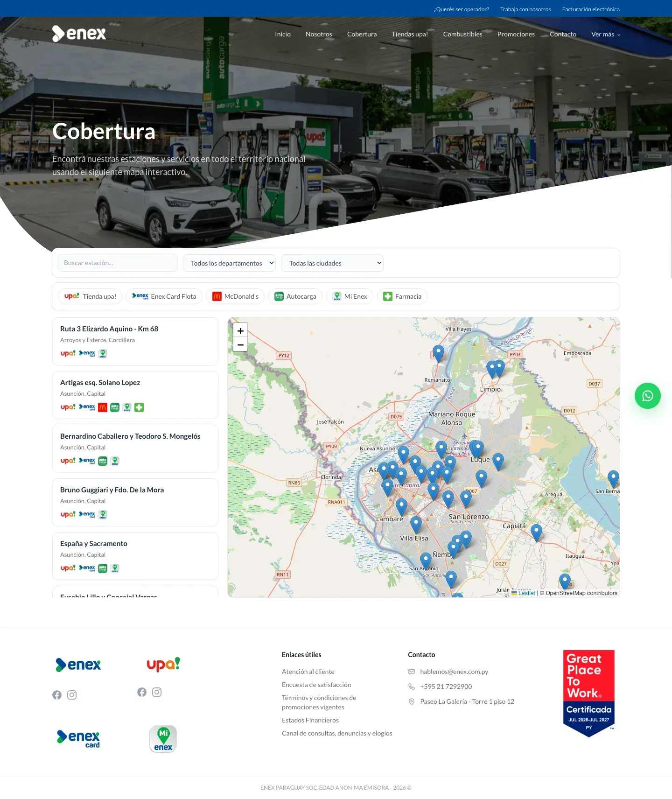Toggle Farmacia service filter

(402, 296)
